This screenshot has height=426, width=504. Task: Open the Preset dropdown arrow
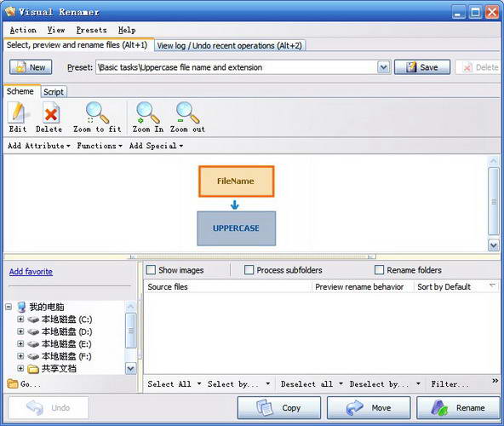coord(383,67)
